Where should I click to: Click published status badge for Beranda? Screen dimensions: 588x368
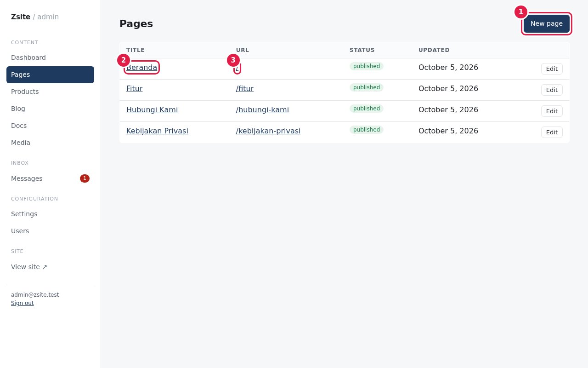(x=367, y=66)
